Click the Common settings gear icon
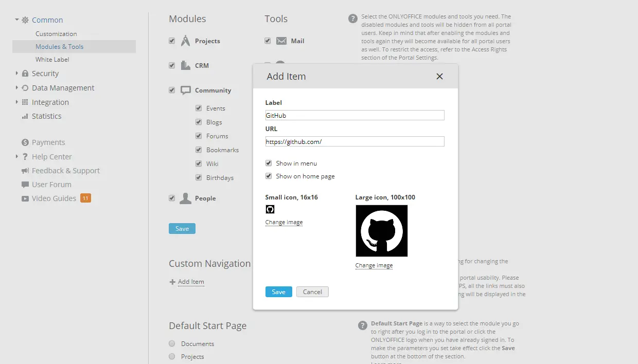The image size is (638, 364). tap(25, 20)
